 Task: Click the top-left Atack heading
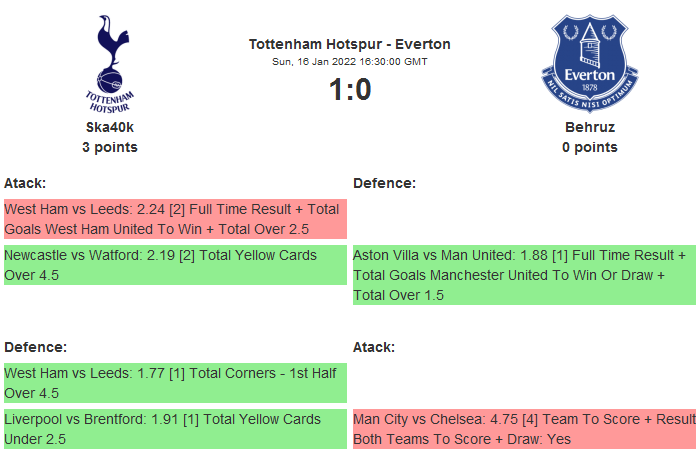(25, 183)
